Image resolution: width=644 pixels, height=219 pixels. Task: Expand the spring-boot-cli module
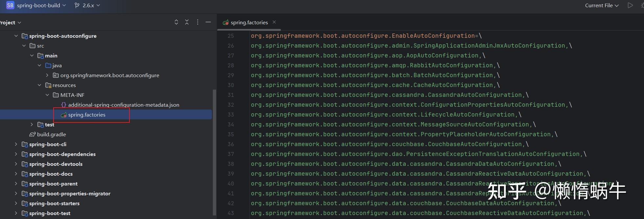tap(16, 144)
